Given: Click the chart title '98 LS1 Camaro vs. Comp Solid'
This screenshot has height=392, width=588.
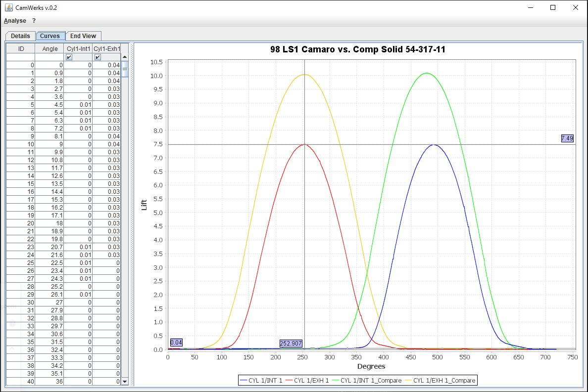Looking at the screenshot, I should (x=357, y=49).
